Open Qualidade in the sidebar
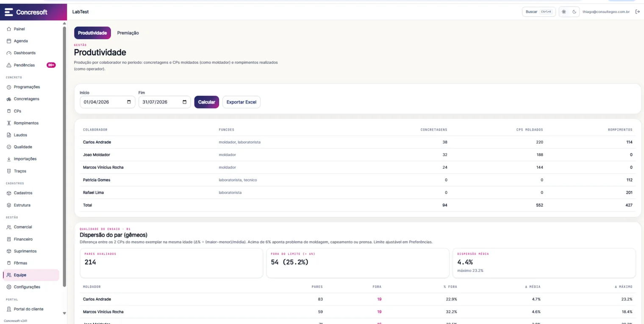This screenshot has width=644, height=324. 23,147
